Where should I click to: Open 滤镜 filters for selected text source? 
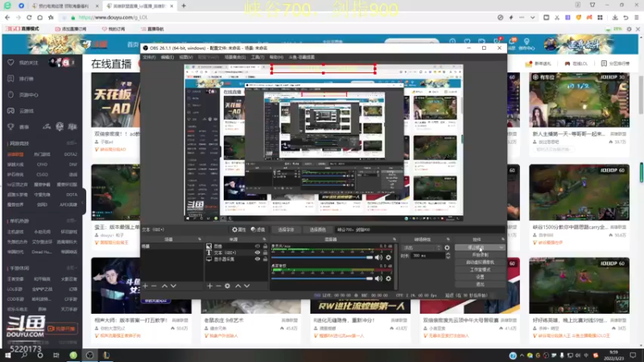click(258, 230)
